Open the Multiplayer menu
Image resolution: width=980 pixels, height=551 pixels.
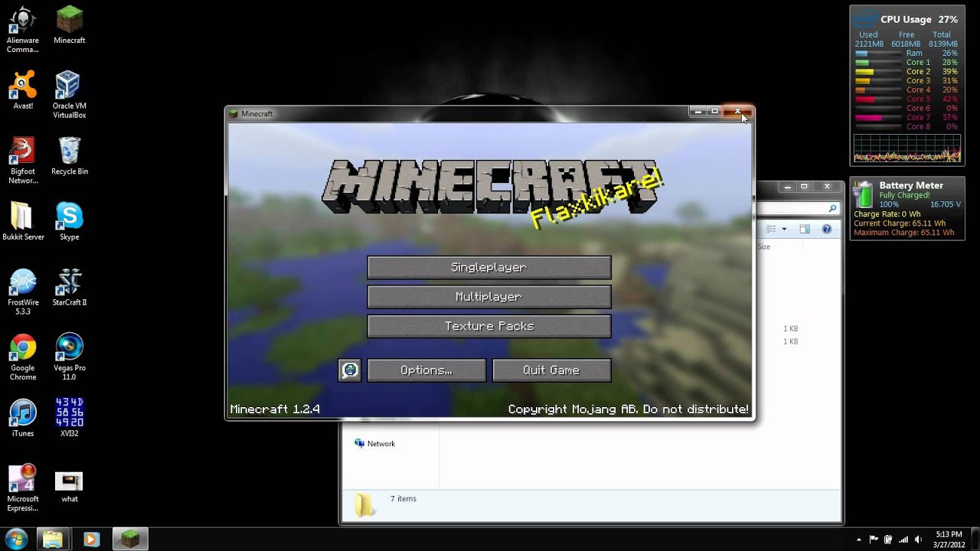489,296
